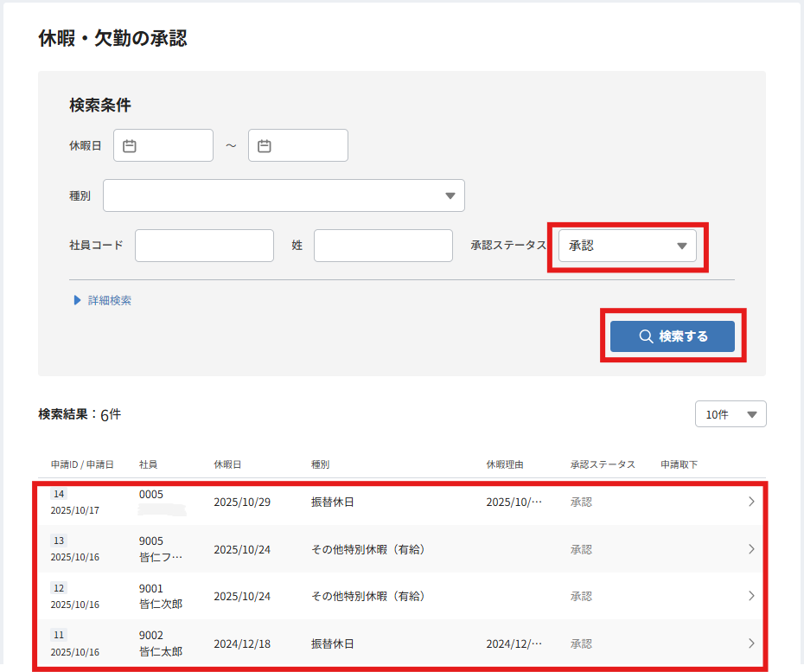Screen dimensions: 804x672
Task: Click into the 姓 surname input field
Action: tap(383, 246)
